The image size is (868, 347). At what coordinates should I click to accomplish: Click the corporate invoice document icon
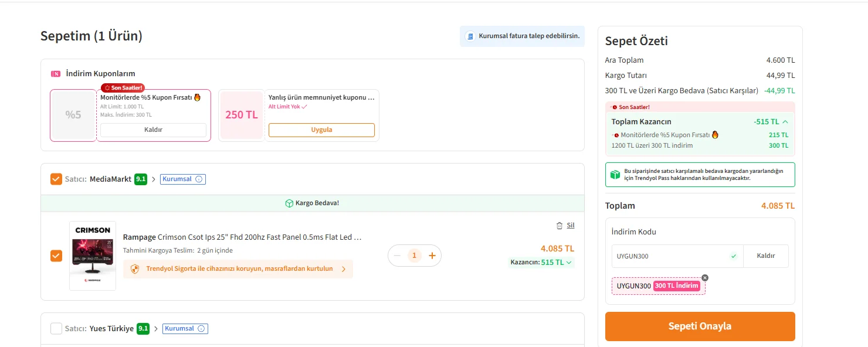[470, 36]
